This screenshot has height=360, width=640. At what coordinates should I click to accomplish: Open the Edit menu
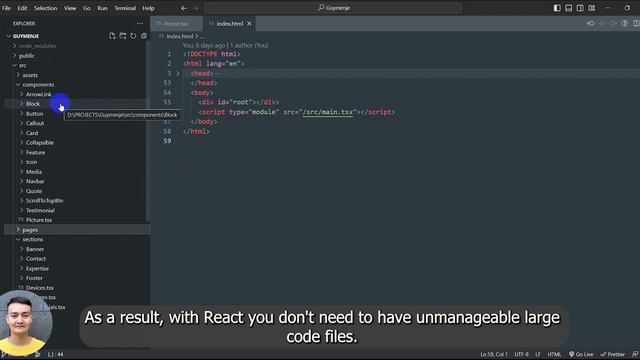pos(22,8)
